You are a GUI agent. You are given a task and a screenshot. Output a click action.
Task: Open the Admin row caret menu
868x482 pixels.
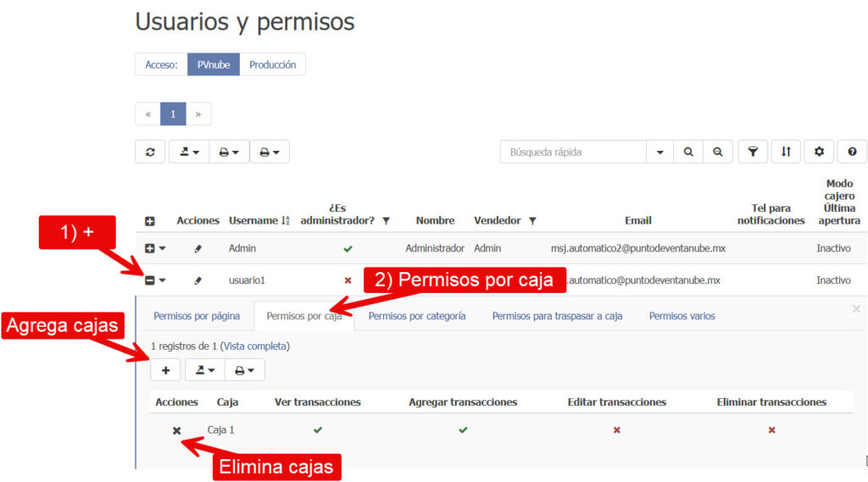[x=162, y=248]
